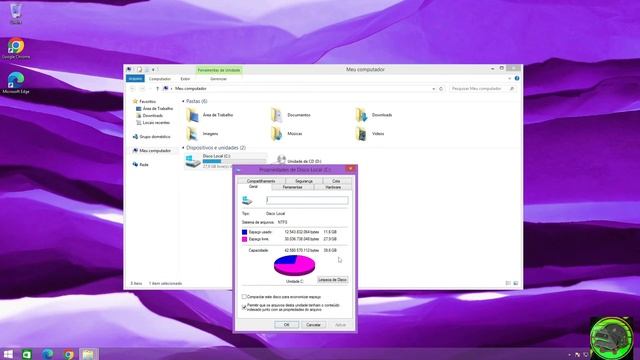Image resolution: width=640 pixels, height=360 pixels.
Task: Switch to the Cota tab
Action: [336, 181]
